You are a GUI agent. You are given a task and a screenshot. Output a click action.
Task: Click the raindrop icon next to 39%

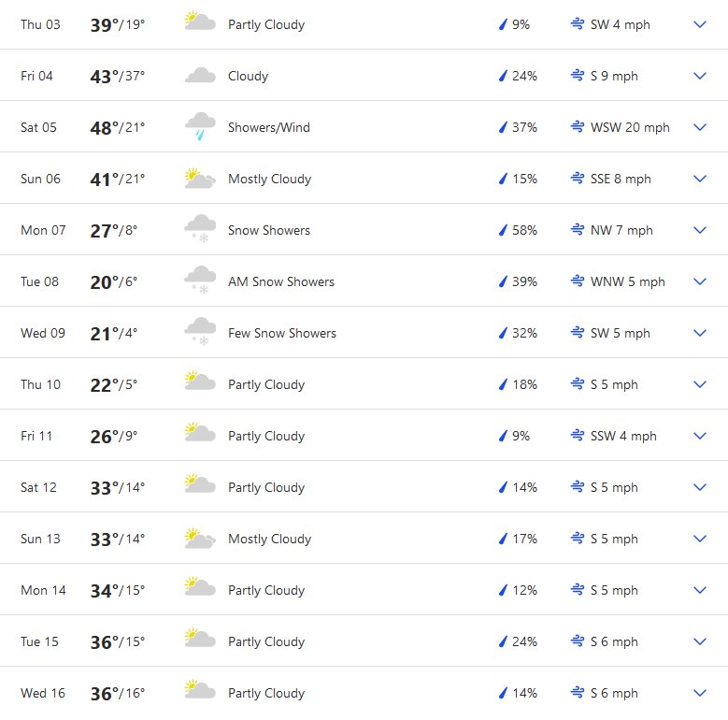pos(503,281)
